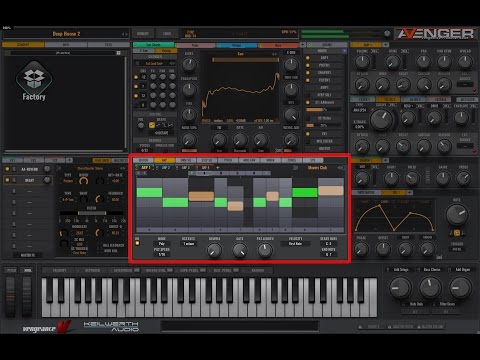Enable the second chorder row light
The height and width of the screenshot is (360, 480).
[x=136, y=86]
